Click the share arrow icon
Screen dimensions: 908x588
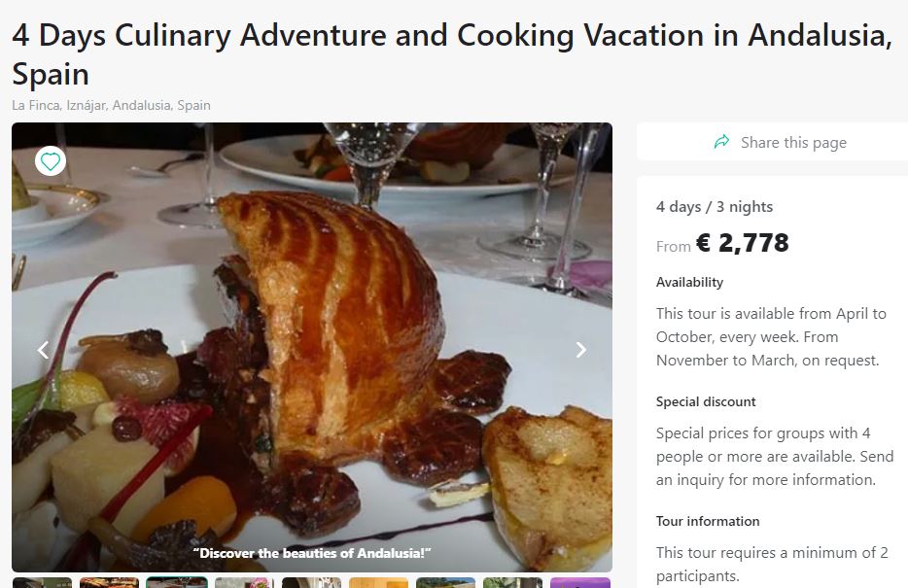tap(721, 142)
